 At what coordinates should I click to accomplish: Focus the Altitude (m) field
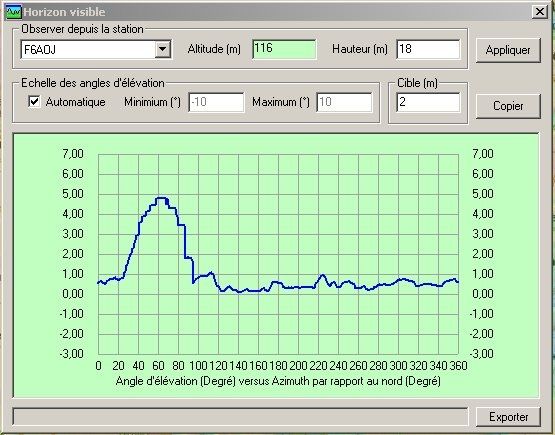(284, 49)
